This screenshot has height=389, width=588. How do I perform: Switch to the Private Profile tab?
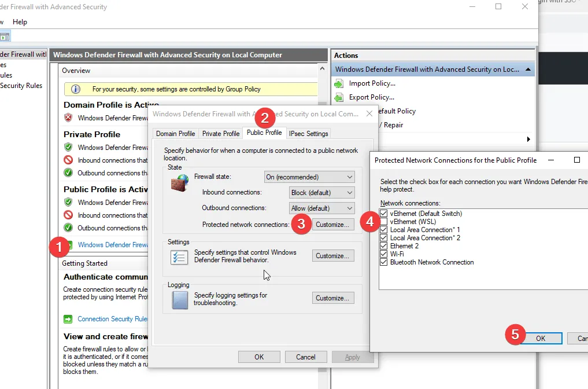tap(221, 134)
